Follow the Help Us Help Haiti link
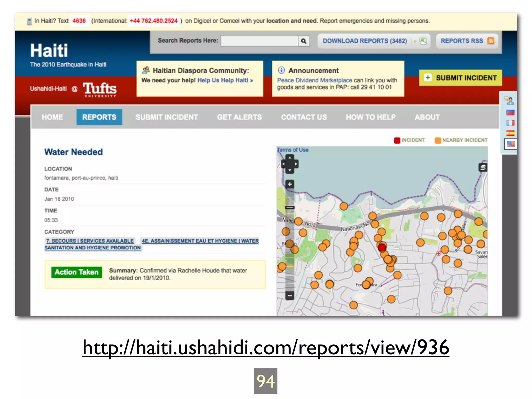532x399 pixels. coord(225,80)
